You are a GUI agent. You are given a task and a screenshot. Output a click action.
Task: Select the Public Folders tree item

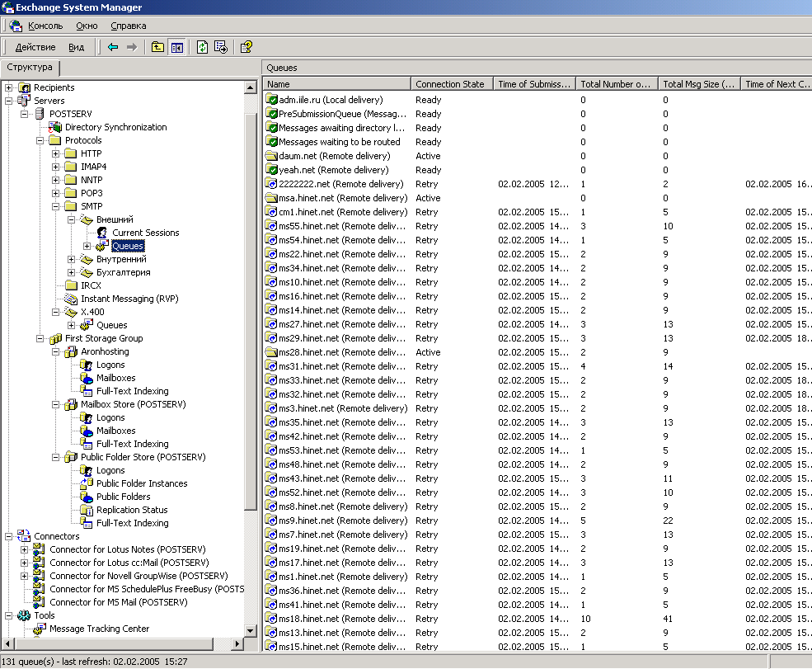(x=124, y=497)
